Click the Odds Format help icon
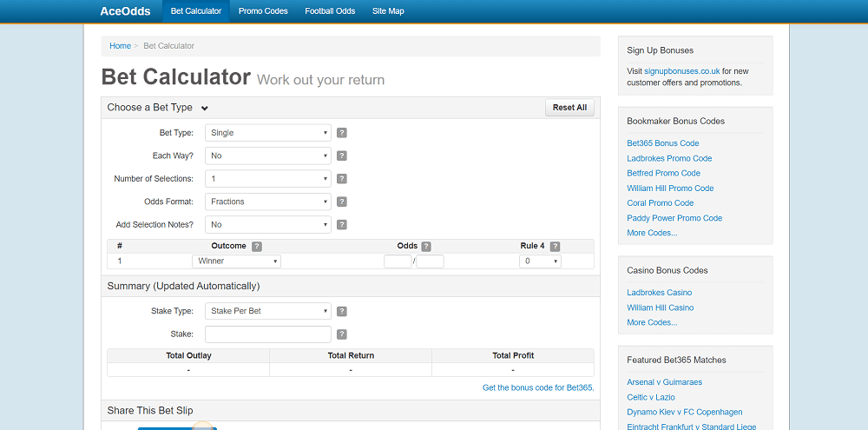This screenshot has width=868, height=430. tap(342, 202)
